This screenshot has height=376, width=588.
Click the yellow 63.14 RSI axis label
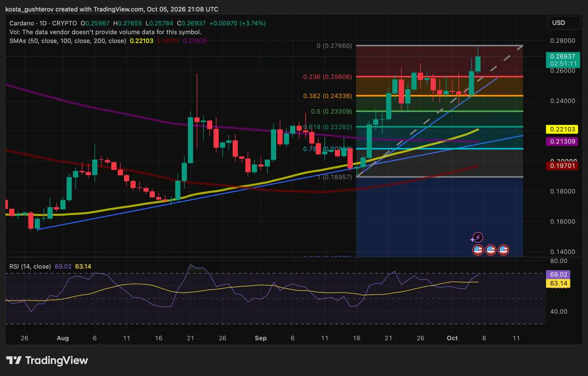558,284
